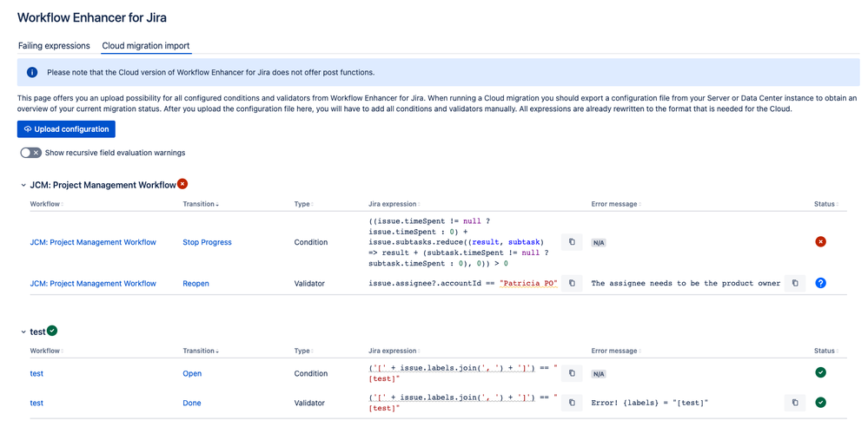Open test workflow link in Done row
The height and width of the screenshot is (427, 868).
[36, 404]
